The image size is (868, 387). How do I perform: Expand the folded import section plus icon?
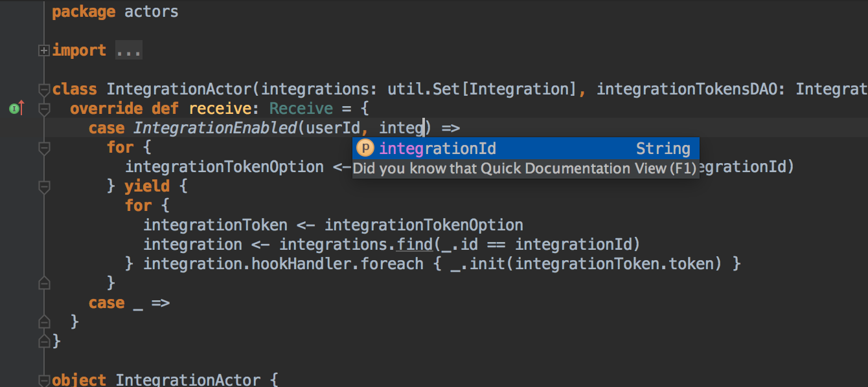pyautogui.click(x=44, y=50)
